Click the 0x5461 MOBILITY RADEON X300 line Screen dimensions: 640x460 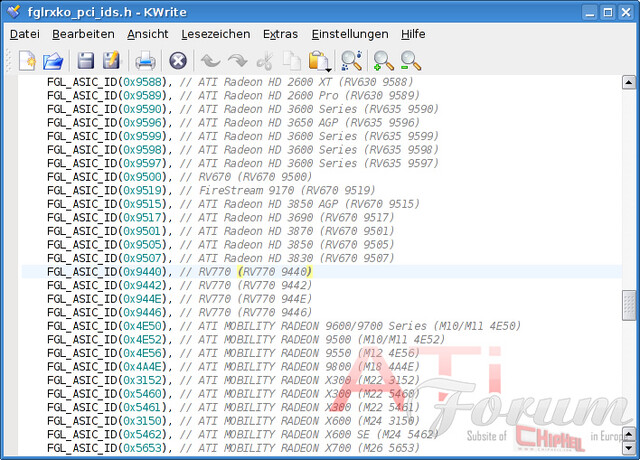pyautogui.click(x=233, y=407)
